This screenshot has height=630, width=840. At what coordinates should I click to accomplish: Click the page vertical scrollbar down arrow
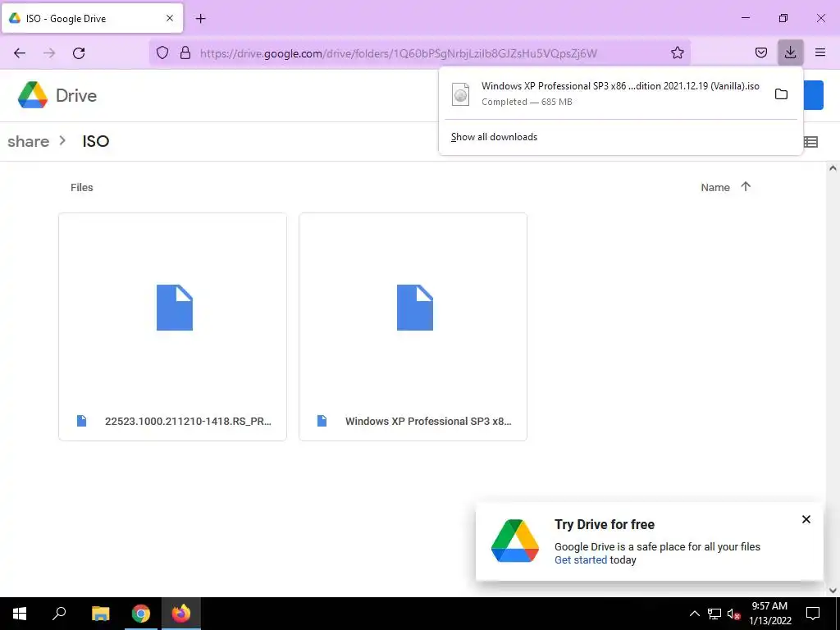pyautogui.click(x=833, y=591)
